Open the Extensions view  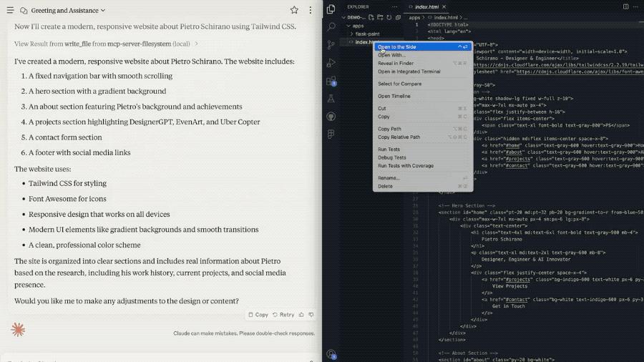tap(331, 81)
